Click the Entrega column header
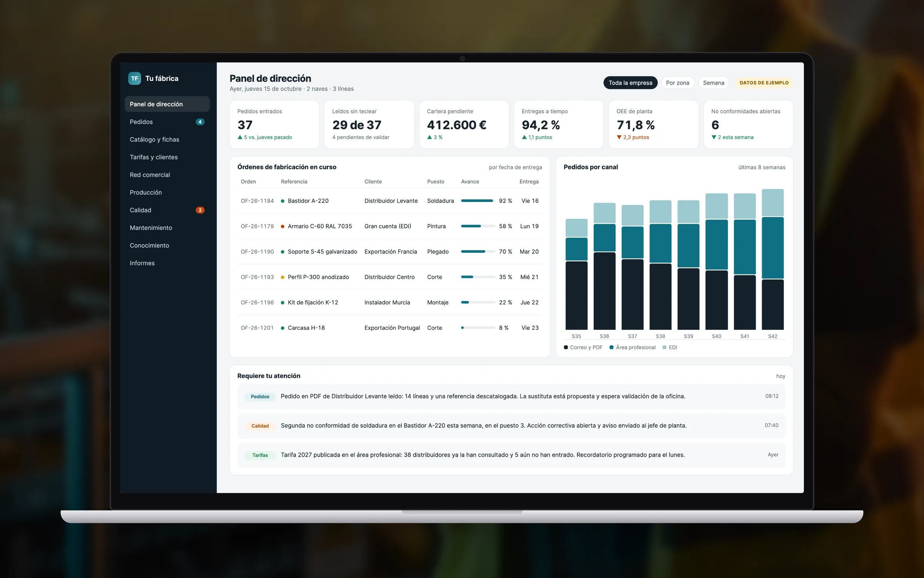 (x=529, y=181)
